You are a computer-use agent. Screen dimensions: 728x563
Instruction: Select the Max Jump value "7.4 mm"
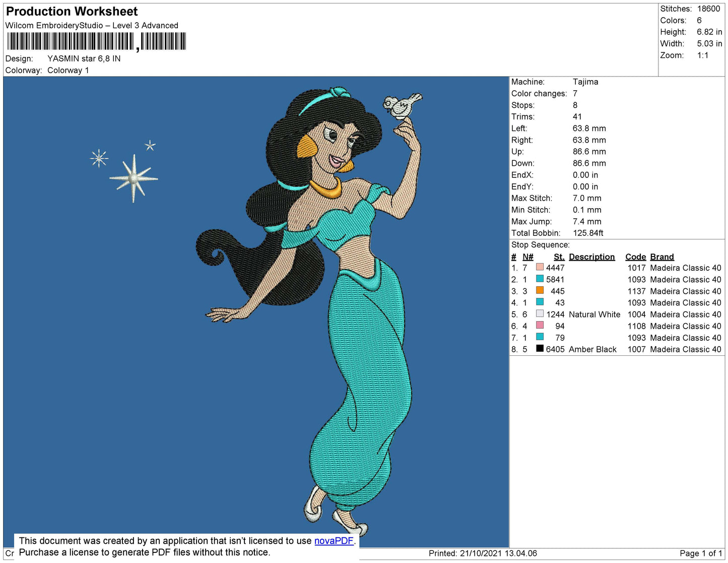(587, 221)
